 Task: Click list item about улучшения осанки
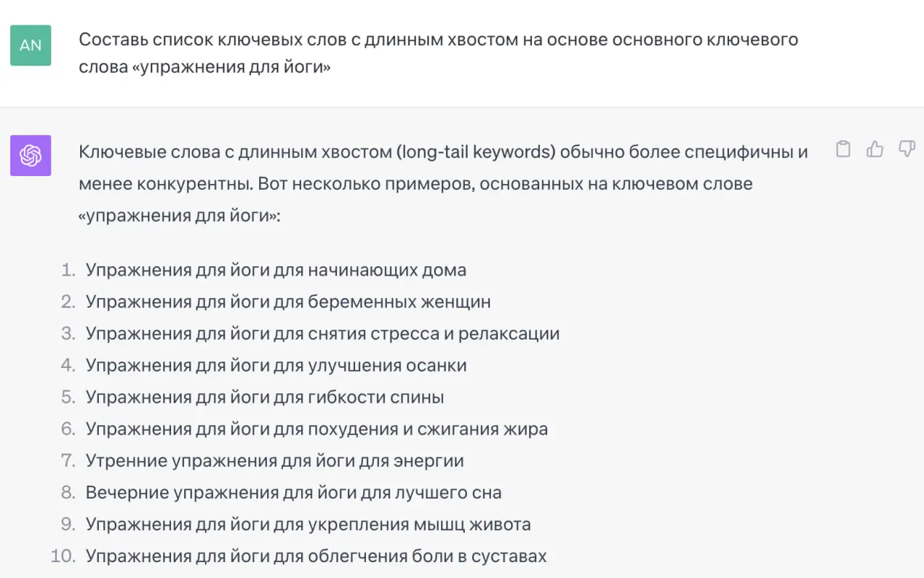pyautogui.click(x=276, y=365)
